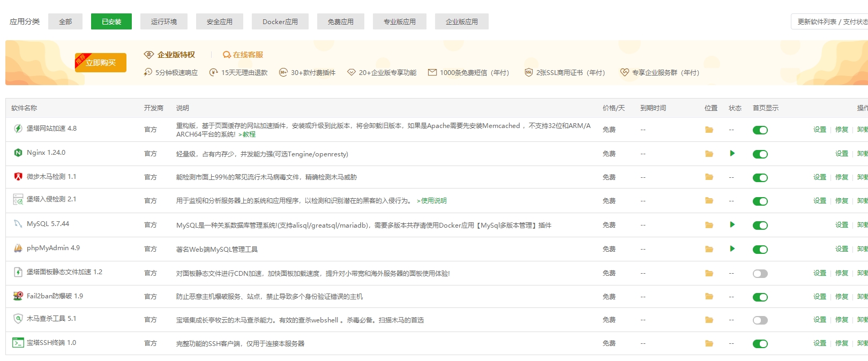Click the software name 堡塔面板静态文件加速 1.2
The height and width of the screenshot is (361, 868).
coord(64,272)
